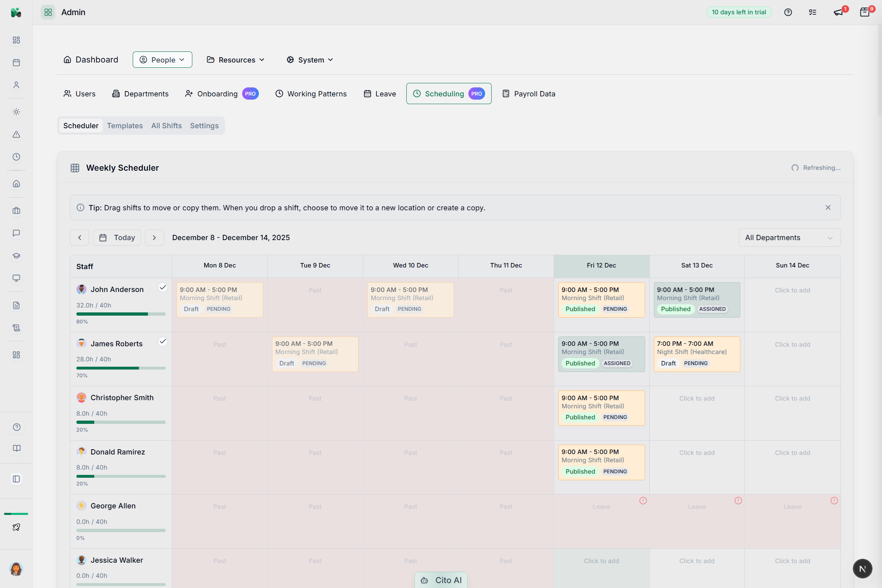Open Donald Ramirez's Friday Morning Shift card
The image size is (882, 588).
click(x=601, y=462)
